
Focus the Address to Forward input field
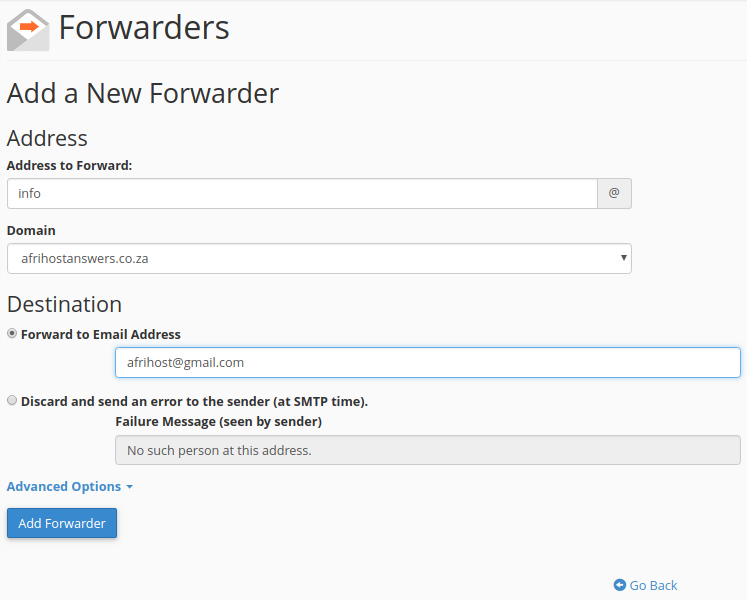click(302, 193)
